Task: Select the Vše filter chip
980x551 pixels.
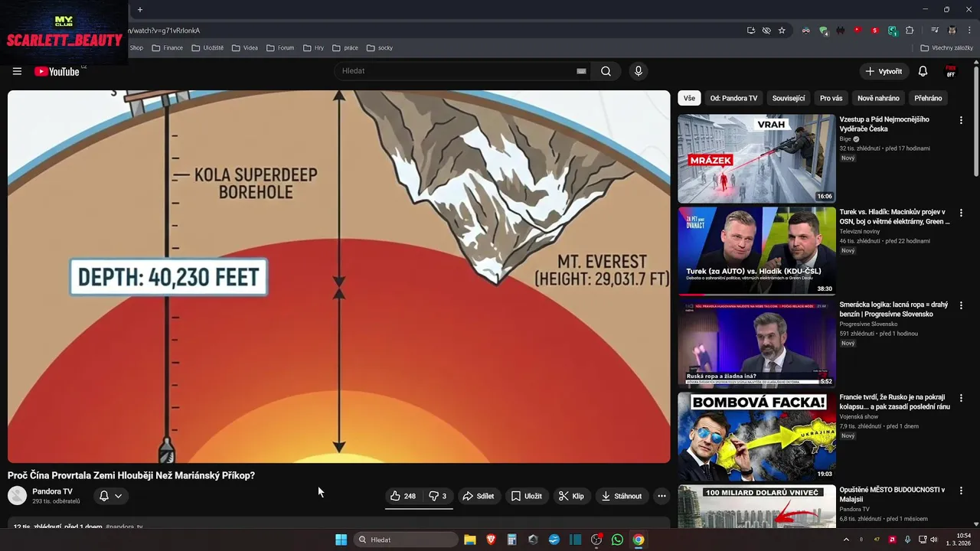Action: pyautogui.click(x=689, y=98)
